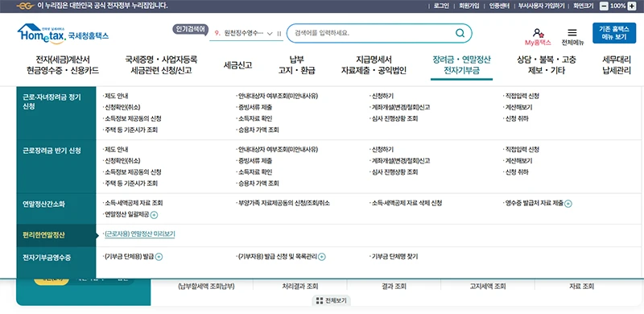Open the popular search dropdown chevron
This screenshot has width=644, height=314.
(x=270, y=34)
